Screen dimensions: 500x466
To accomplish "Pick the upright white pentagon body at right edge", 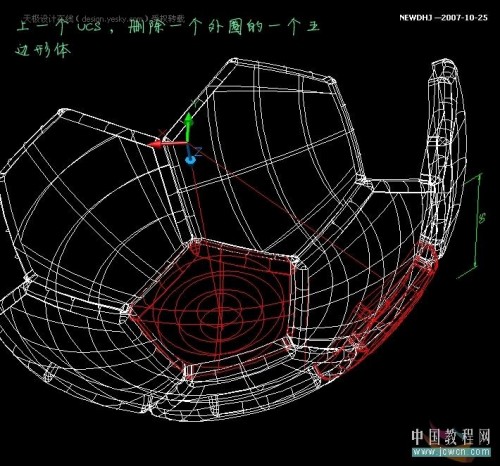I will (443, 157).
